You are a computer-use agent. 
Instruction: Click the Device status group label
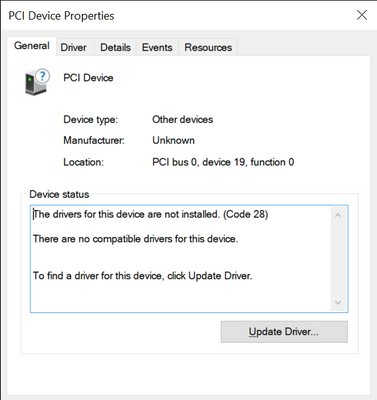click(x=59, y=194)
